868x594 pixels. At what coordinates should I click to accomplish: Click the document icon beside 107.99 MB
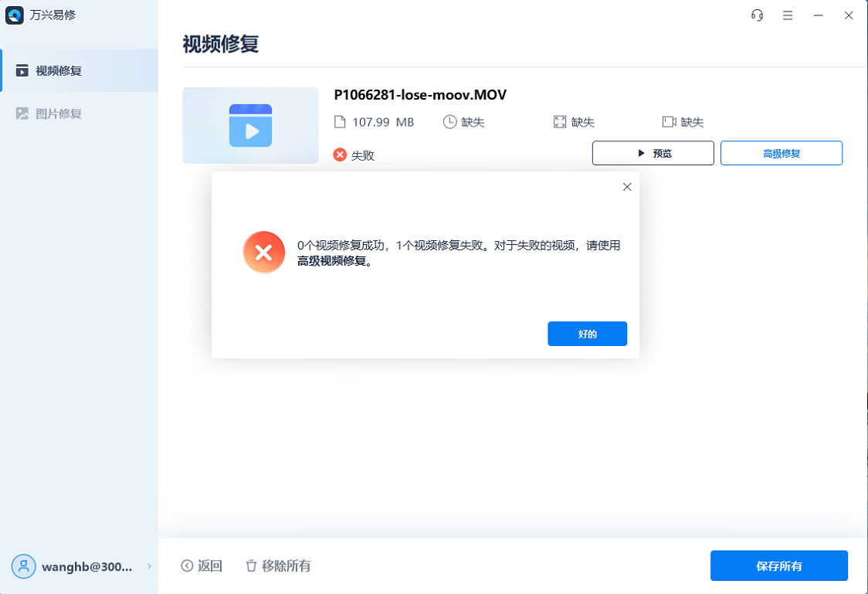click(x=340, y=121)
